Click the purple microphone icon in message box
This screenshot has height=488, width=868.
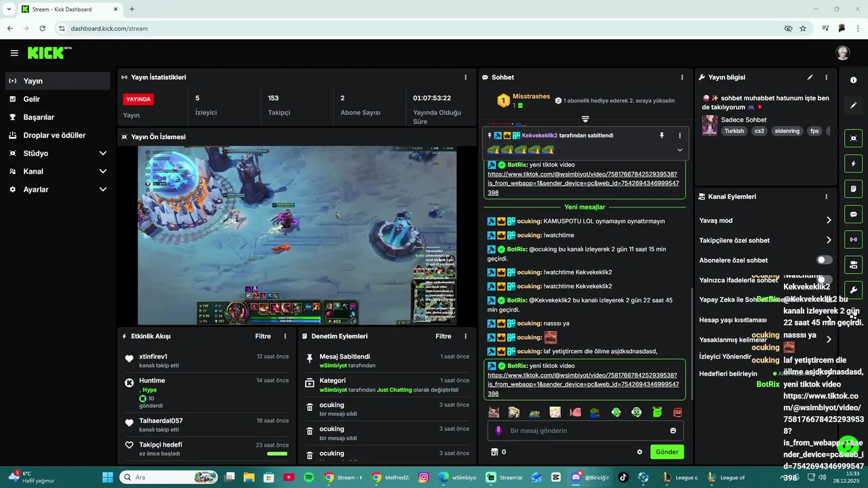[x=499, y=430]
